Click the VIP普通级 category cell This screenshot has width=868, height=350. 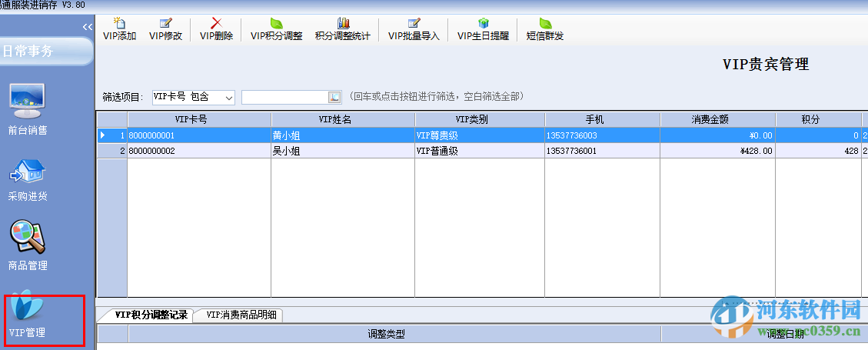(480, 151)
